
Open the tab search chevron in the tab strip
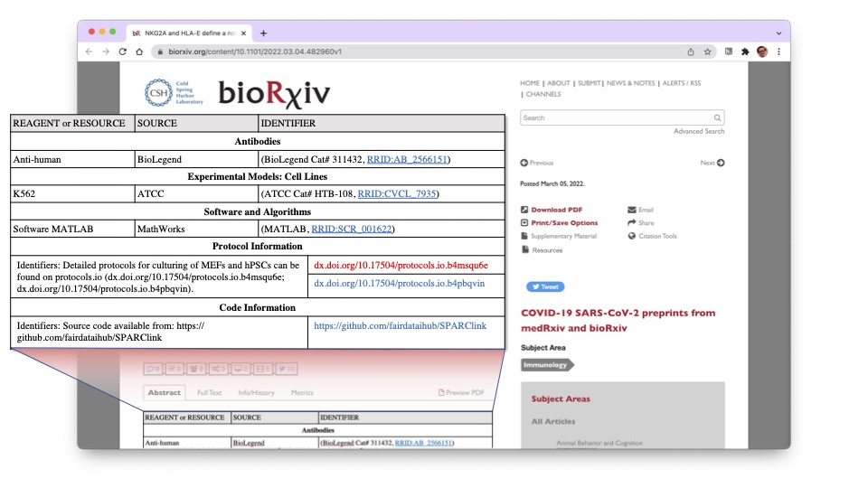coord(779,33)
